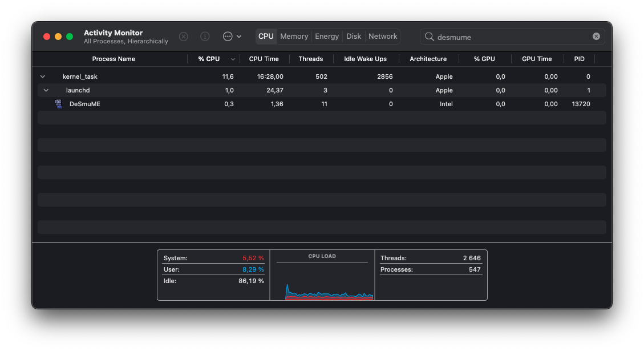Click kernel_task CPU Time 16:28,00

pos(270,76)
